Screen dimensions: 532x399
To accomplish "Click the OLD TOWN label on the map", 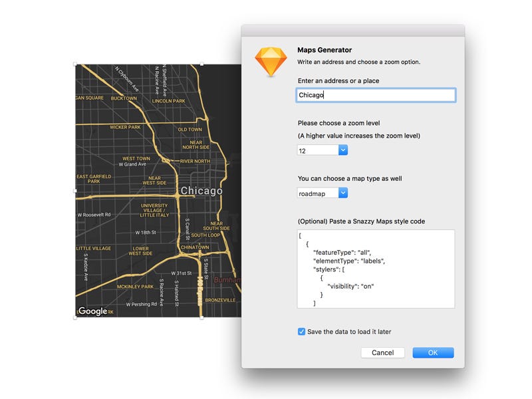I will tap(190, 130).
